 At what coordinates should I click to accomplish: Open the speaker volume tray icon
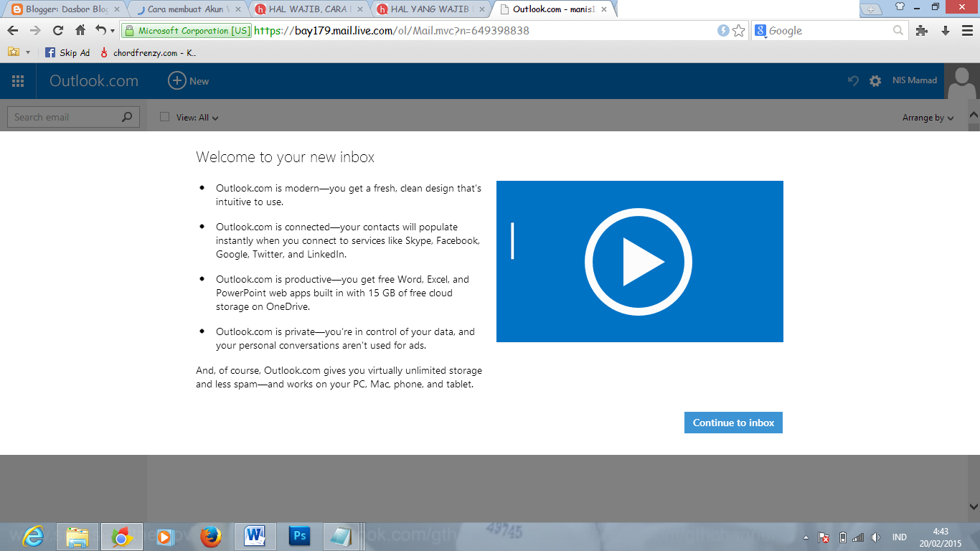pos(875,537)
